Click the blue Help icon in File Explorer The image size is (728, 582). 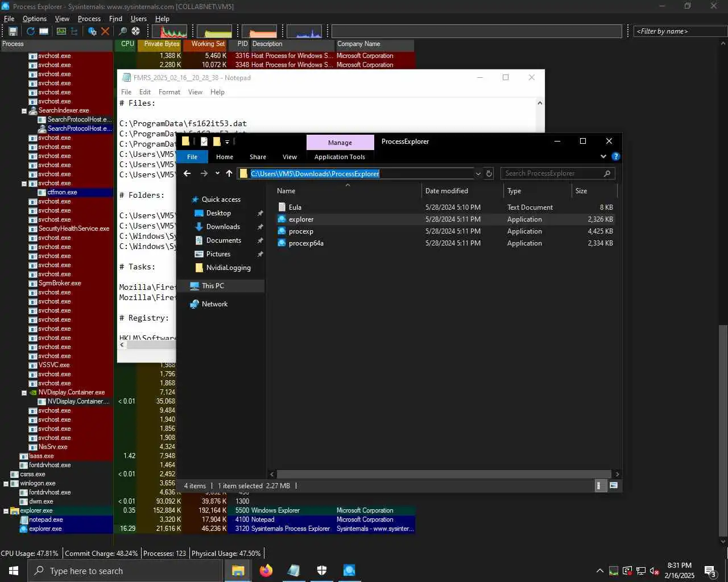[615, 156]
